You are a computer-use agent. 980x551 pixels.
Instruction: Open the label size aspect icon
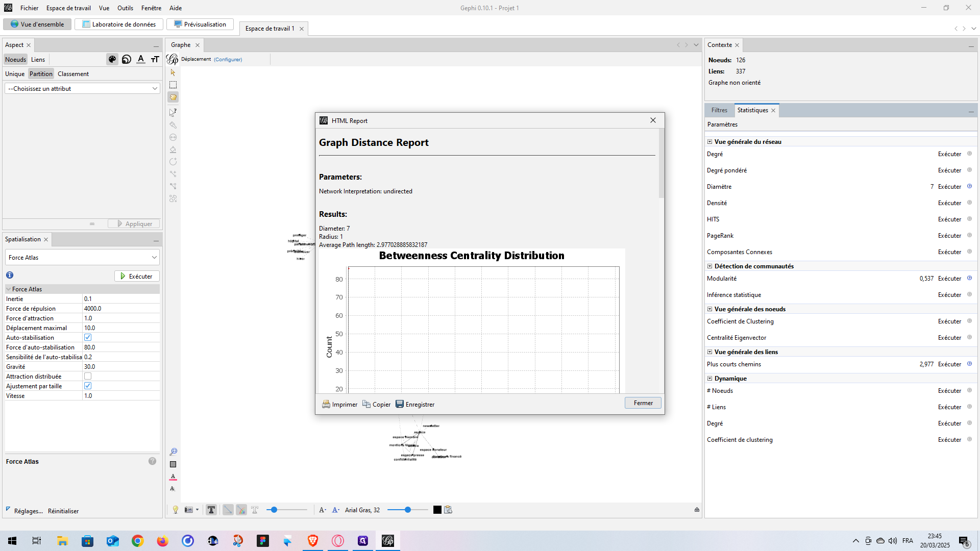(x=155, y=59)
